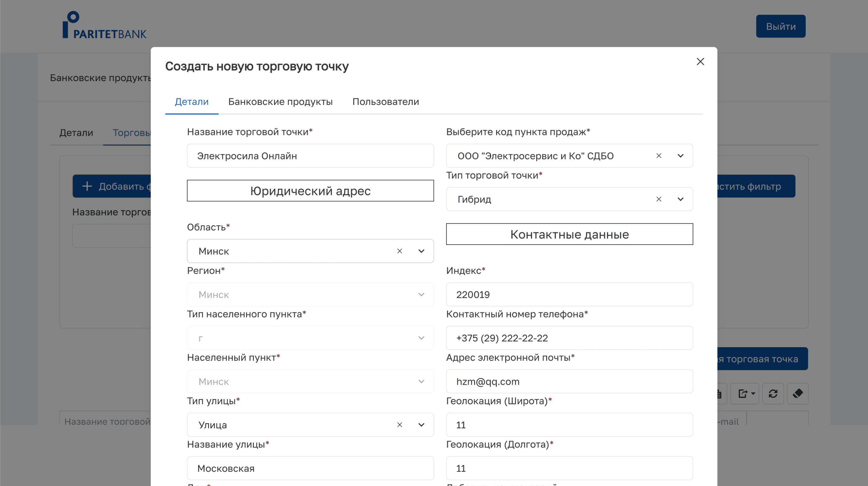This screenshot has height=486, width=868.
Task: Clear the Гибрид trade point type
Action: pos(658,199)
